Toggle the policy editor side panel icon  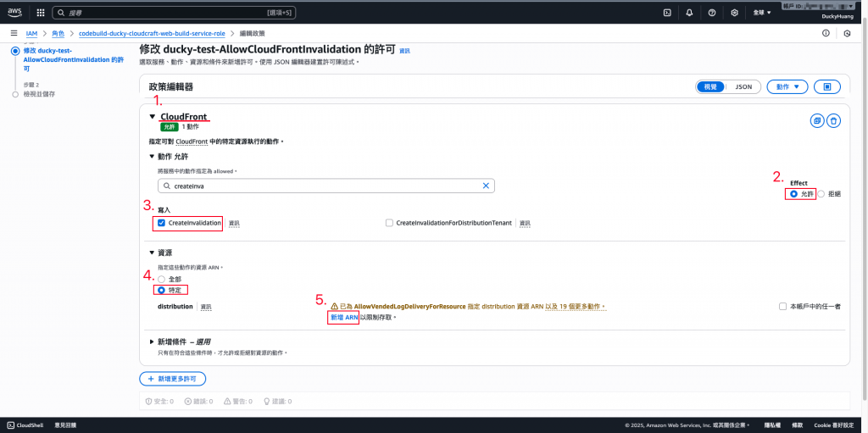[x=827, y=87]
